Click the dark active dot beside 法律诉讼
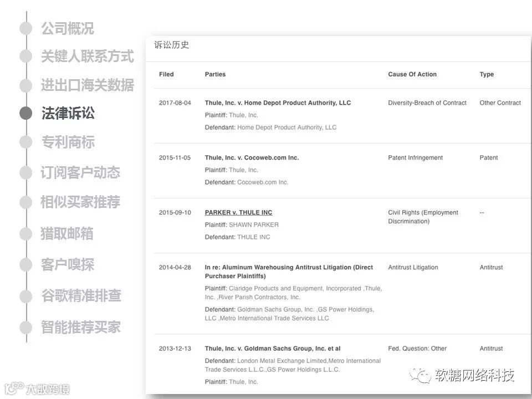Viewport: 532px width, 399px height. pos(26,113)
